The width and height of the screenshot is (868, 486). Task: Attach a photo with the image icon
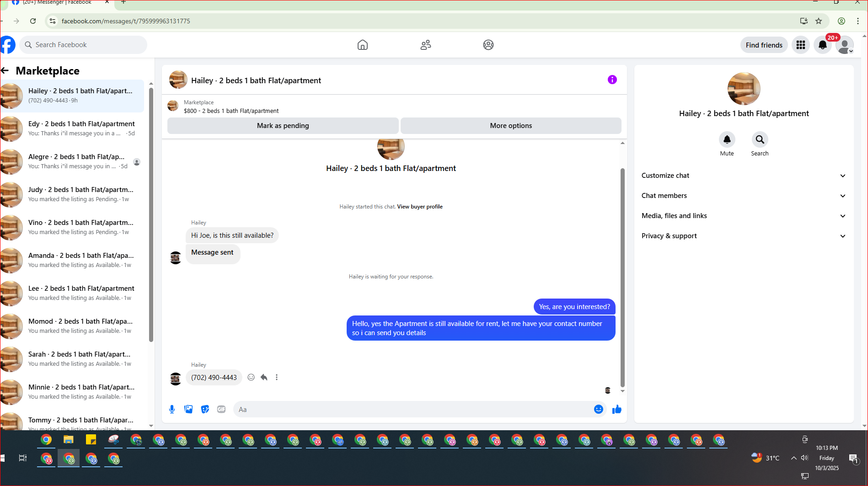pyautogui.click(x=188, y=409)
